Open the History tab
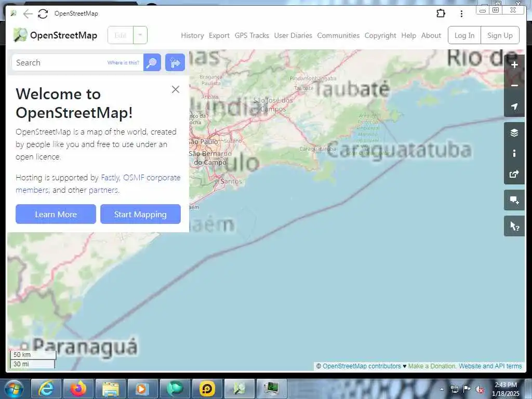 (192, 35)
